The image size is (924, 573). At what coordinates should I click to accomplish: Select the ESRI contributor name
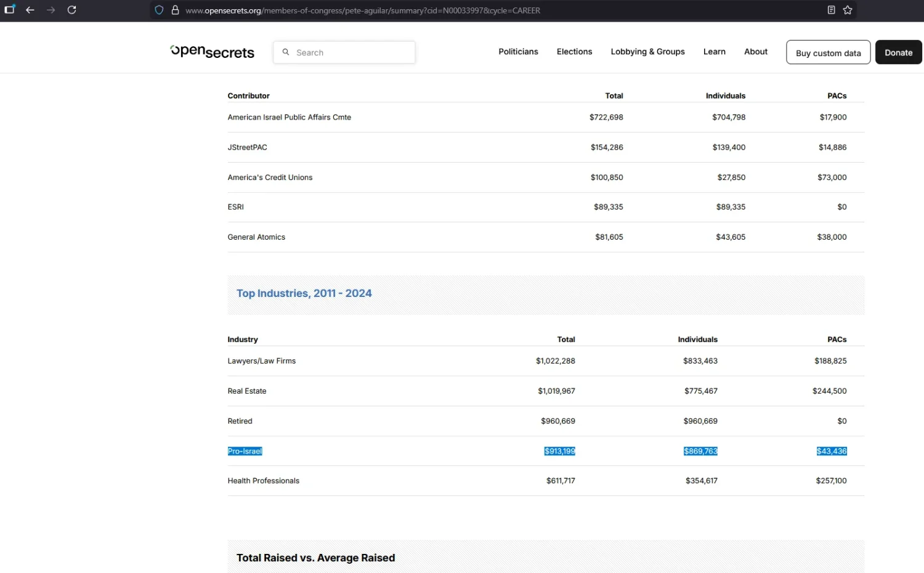click(235, 207)
